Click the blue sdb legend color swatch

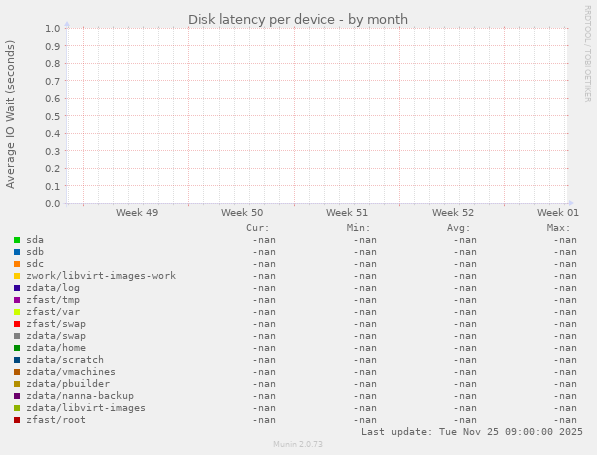(x=17, y=252)
